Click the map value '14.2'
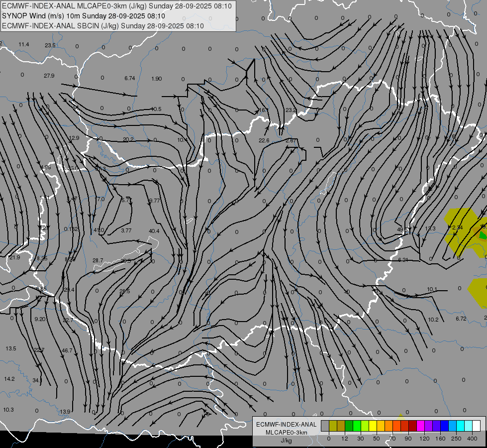 [9, 379]
